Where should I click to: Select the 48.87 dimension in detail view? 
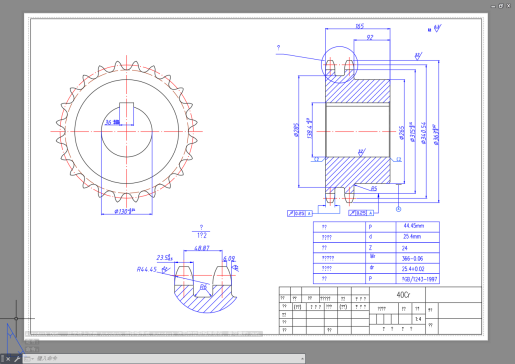(202, 248)
